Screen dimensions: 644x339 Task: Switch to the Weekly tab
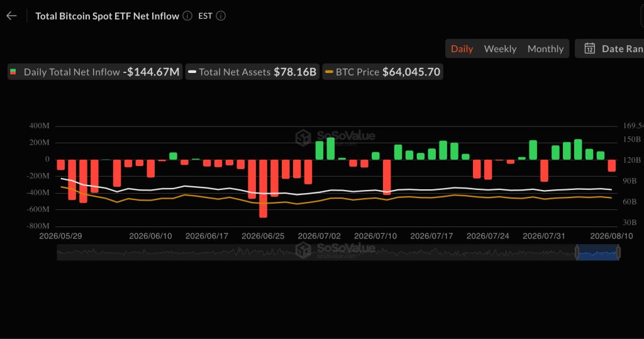click(x=500, y=48)
